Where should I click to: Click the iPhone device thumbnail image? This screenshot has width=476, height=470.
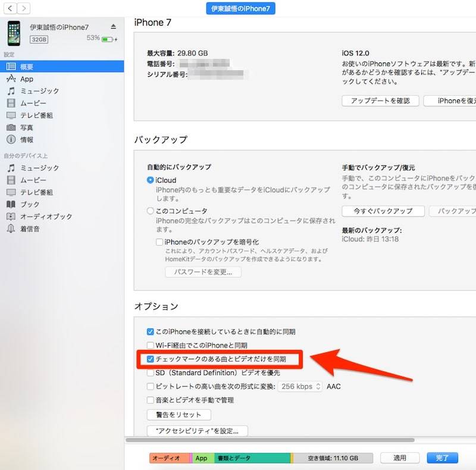14,33
